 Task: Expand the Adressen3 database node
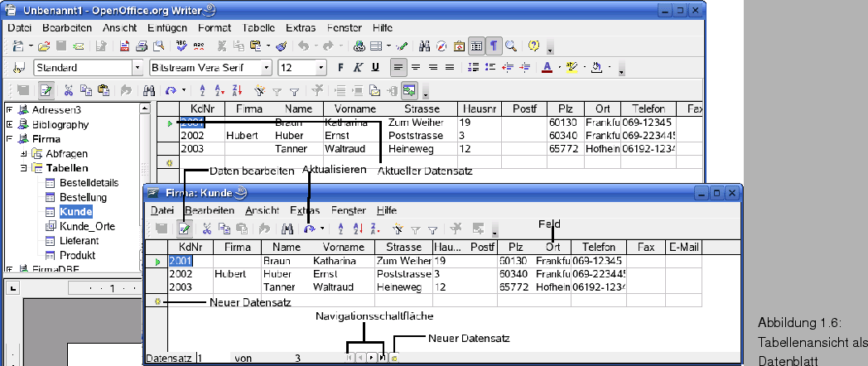[9, 109]
